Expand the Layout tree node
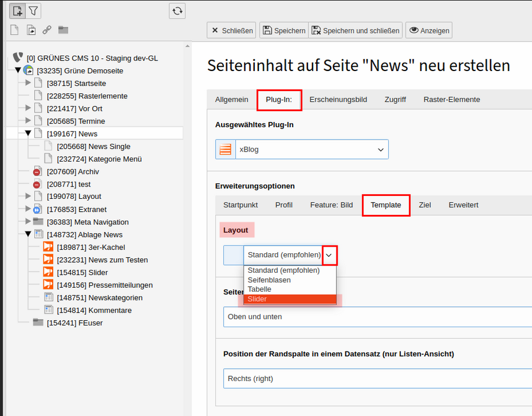Screen dimensions: 532x416 click(28, 196)
